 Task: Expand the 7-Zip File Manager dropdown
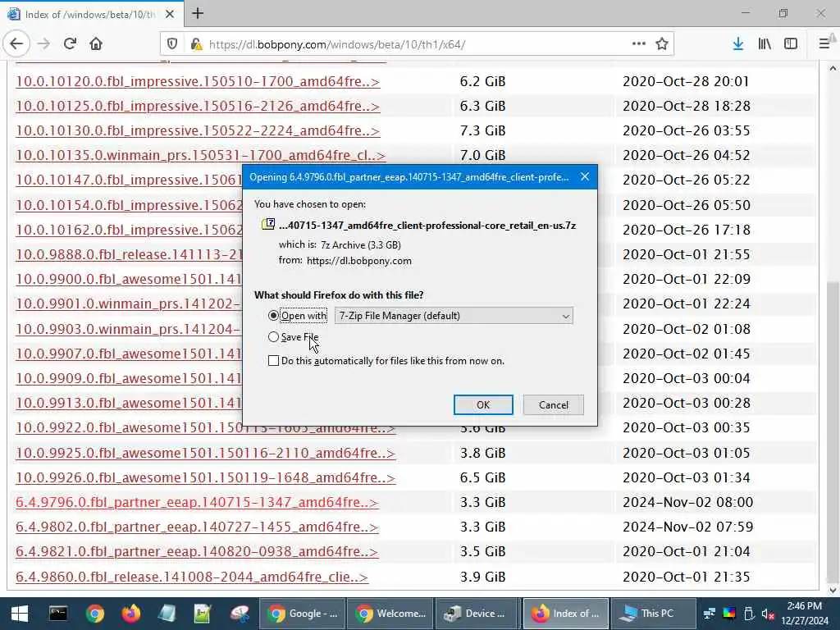click(x=454, y=316)
